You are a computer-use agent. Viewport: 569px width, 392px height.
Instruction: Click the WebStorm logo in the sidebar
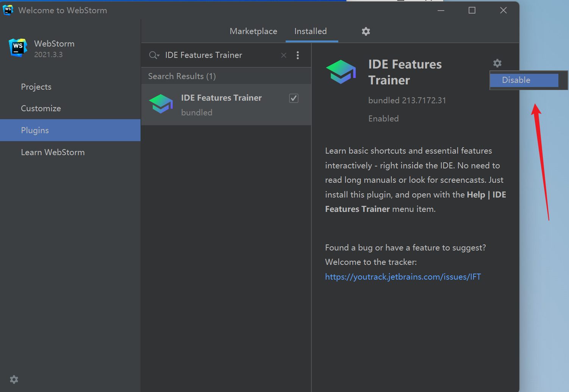click(x=18, y=48)
